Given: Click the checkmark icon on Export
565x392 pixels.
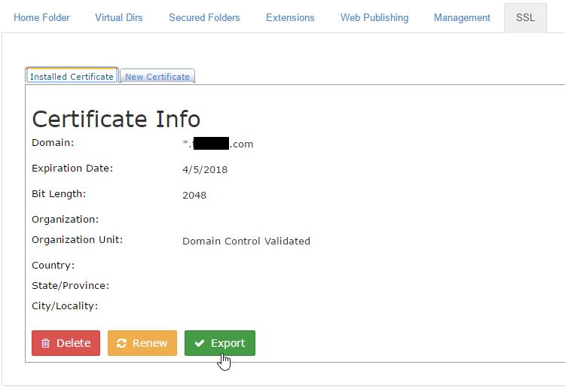Looking at the screenshot, I should [x=200, y=343].
